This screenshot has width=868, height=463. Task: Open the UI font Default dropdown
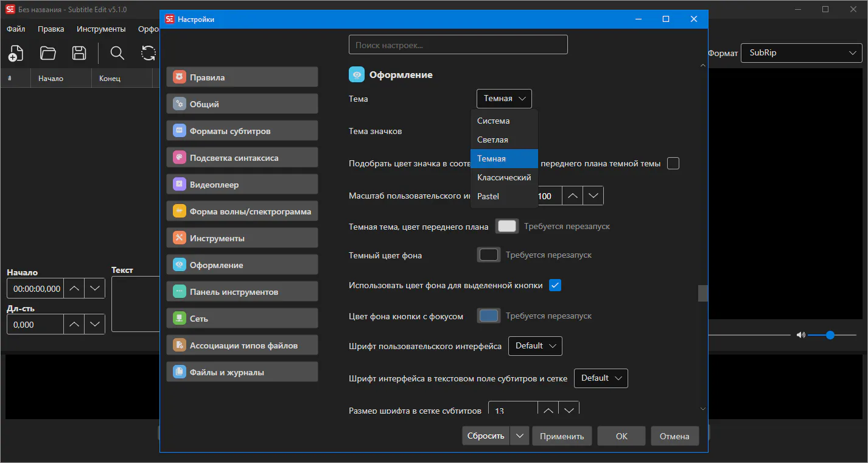coord(535,346)
